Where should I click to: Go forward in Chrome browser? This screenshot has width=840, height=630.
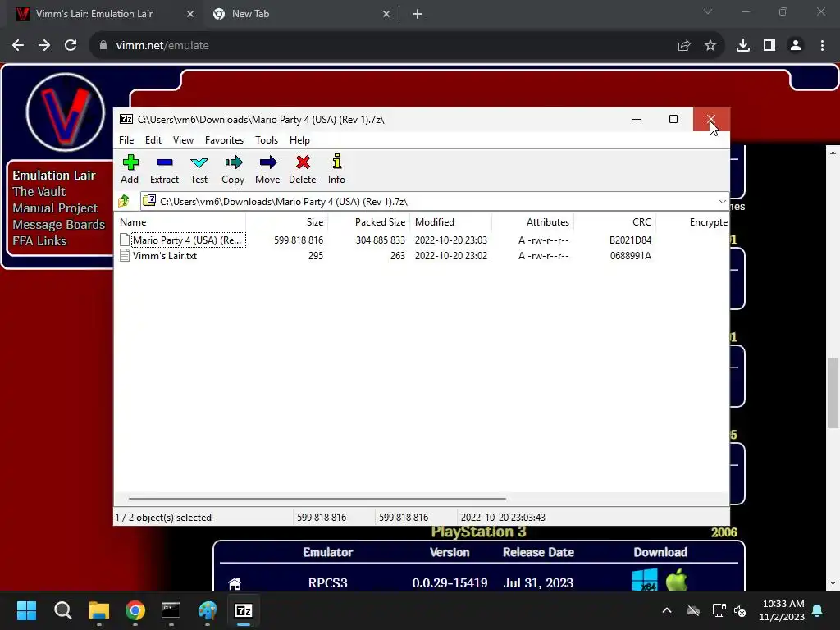[x=44, y=46]
